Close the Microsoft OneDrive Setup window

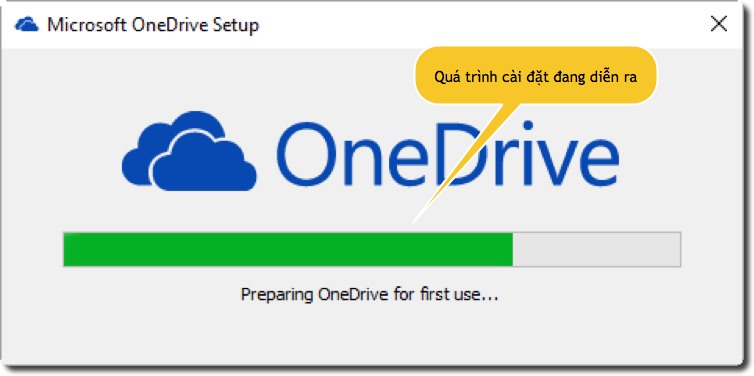pos(719,24)
